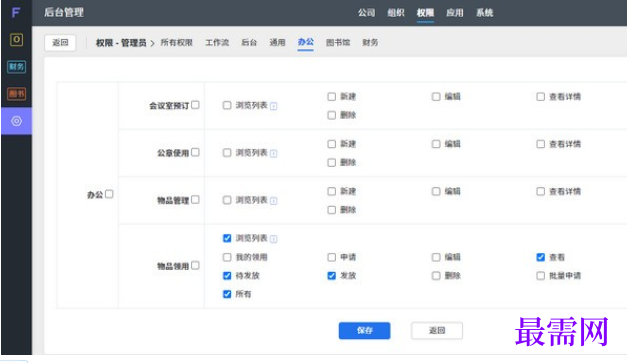The width and height of the screenshot is (627, 363).
Task: Click info icon beside 会议室预订 浏览列表
Action: coord(274,106)
